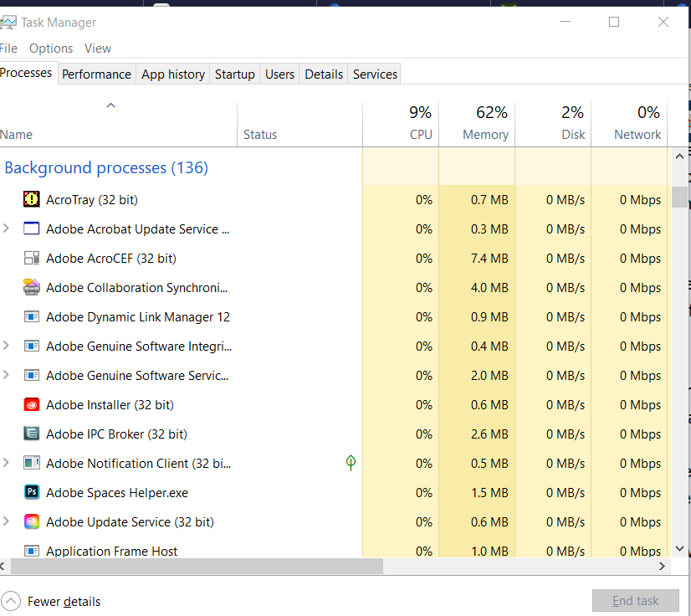691x616 pixels.
Task: Open the File menu
Action: point(8,48)
